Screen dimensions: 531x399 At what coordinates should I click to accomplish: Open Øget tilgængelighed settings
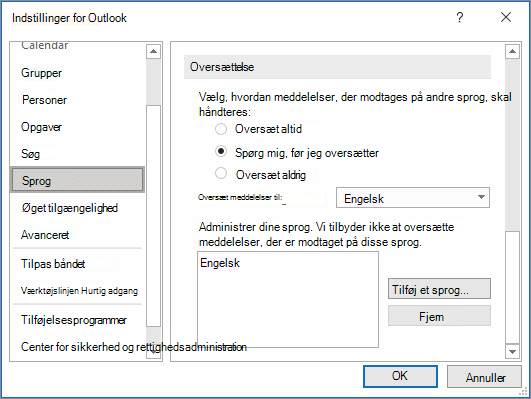[69, 208]
